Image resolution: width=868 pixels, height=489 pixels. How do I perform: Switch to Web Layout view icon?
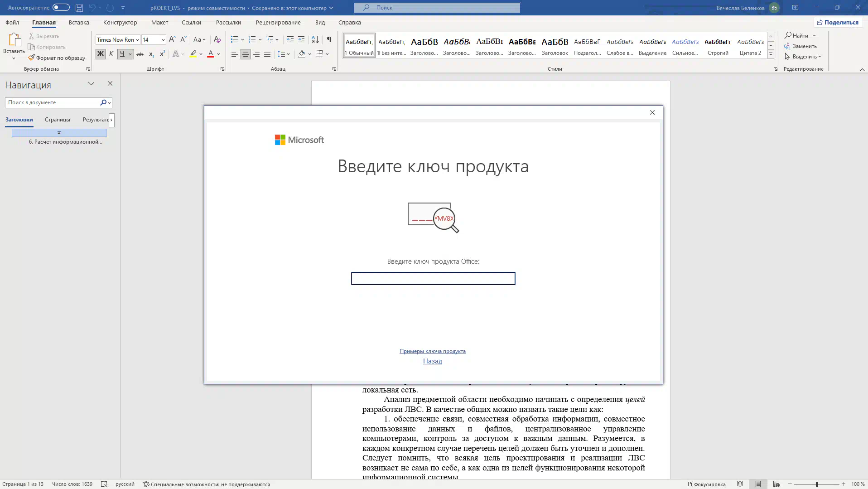(x=776, y=484)
